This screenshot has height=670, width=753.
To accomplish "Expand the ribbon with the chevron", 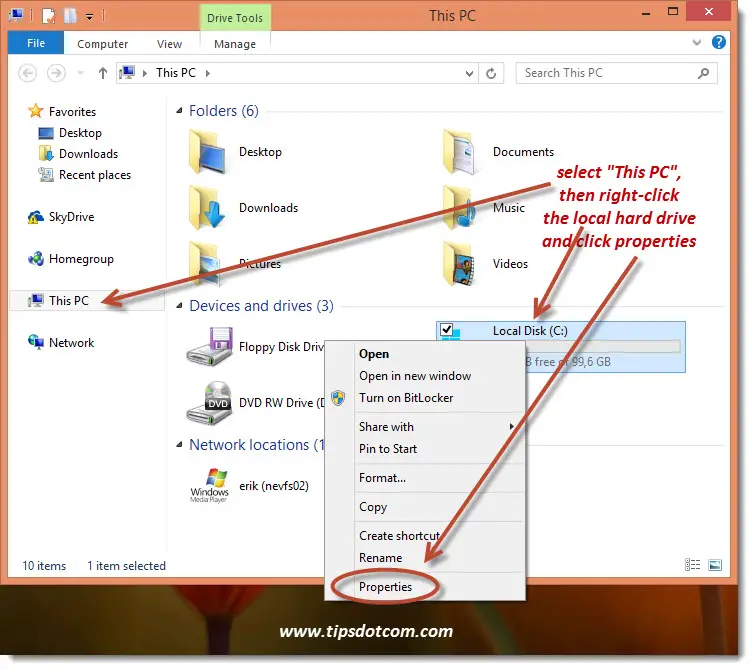I will [696, 42].
